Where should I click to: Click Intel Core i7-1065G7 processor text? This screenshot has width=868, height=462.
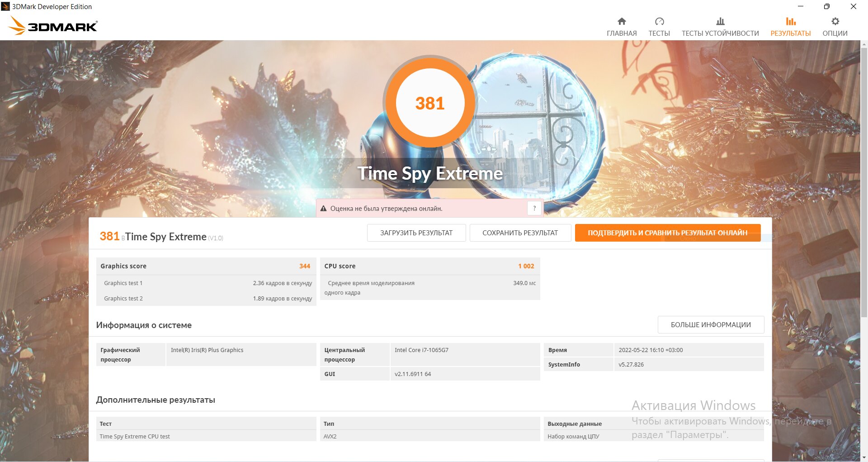(x=421, y=350)
